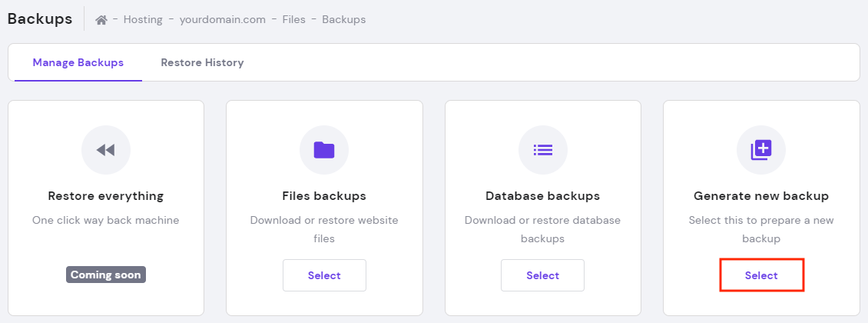The image size is (868, 323).
Task: Click the Restore everything card title
Action: [x=106, y=196]
